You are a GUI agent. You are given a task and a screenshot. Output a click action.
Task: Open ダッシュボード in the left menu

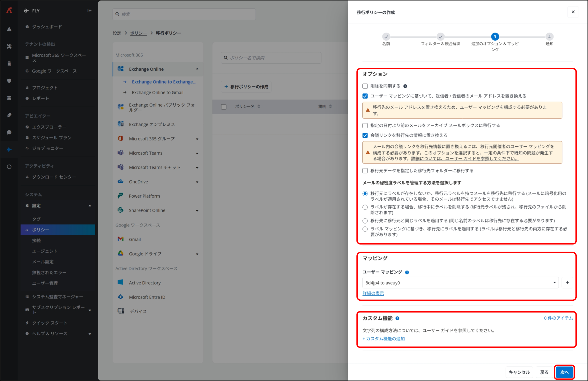[47, 27]
